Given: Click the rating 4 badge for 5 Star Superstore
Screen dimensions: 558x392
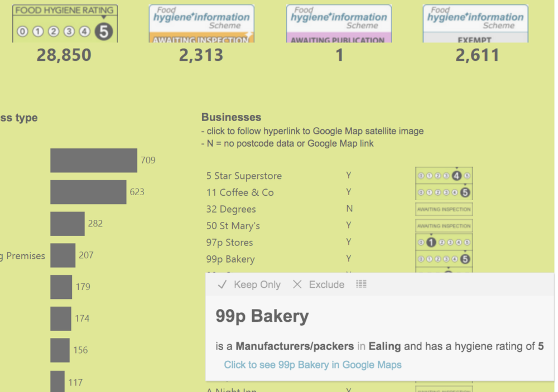Looking at the screenshot, I should click(444, 175).
